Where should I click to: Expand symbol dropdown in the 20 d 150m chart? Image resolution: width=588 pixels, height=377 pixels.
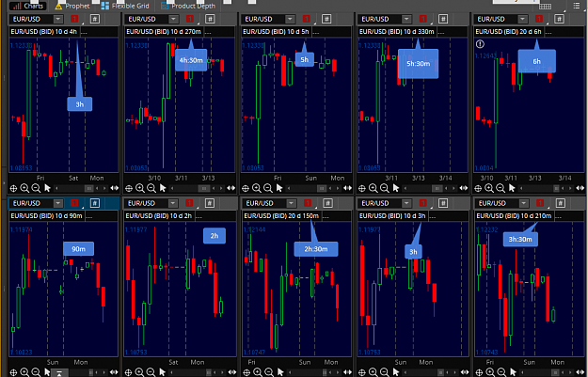coord(291,203)
